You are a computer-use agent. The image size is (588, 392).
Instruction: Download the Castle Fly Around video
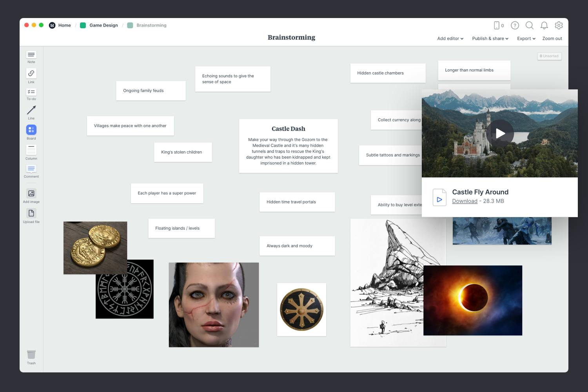coord(465,201)
